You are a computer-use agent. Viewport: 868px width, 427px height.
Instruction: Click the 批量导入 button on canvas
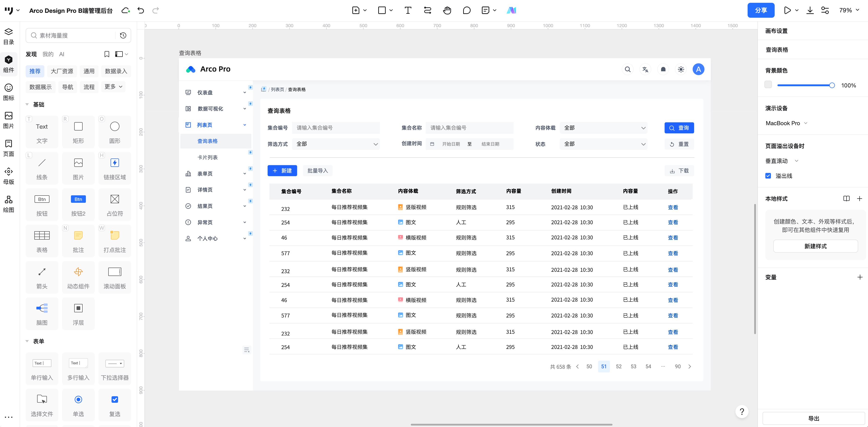pyautogui.click(x=317, y=171)
